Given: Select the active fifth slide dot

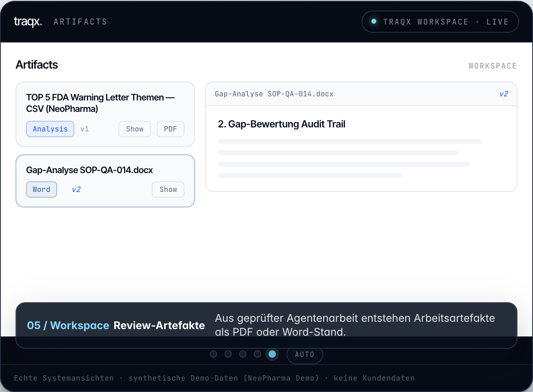Looking at the screenshot, I should pos(272,354).
